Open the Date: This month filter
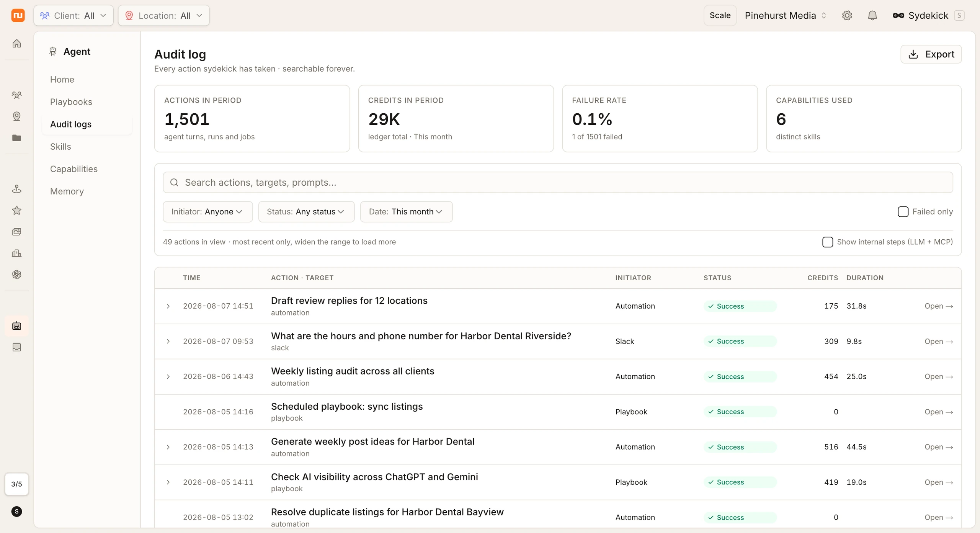This screenshot has width=980, height=533. 406,211
